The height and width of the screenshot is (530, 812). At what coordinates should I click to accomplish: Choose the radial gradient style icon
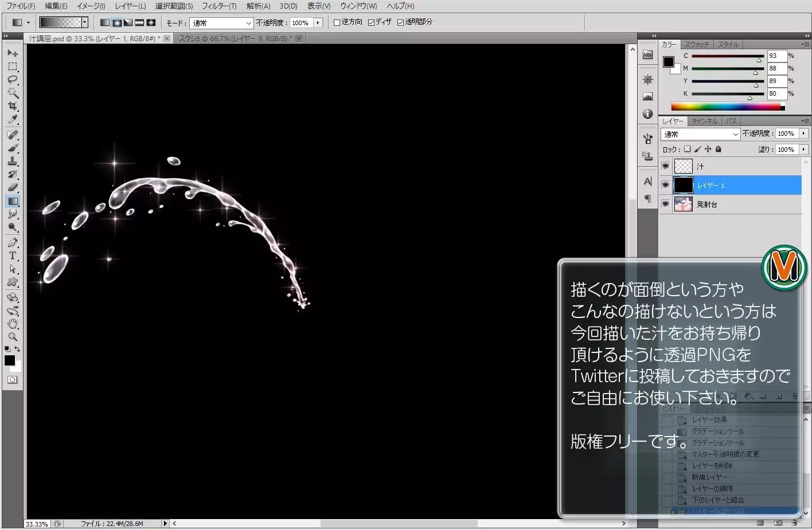coord(116,23)
